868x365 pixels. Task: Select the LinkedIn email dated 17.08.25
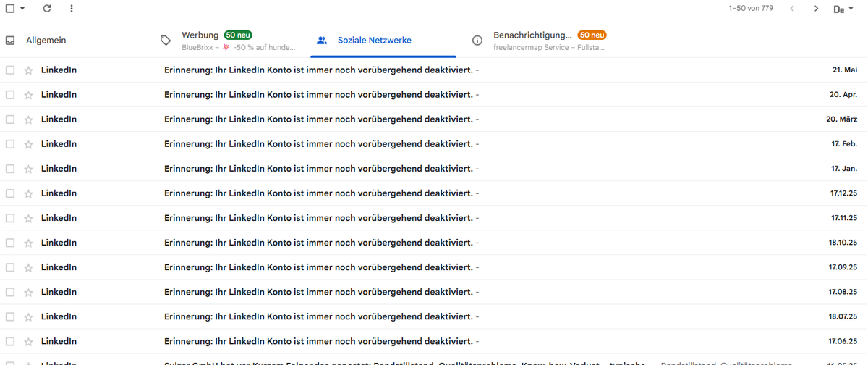coord(10,292)
